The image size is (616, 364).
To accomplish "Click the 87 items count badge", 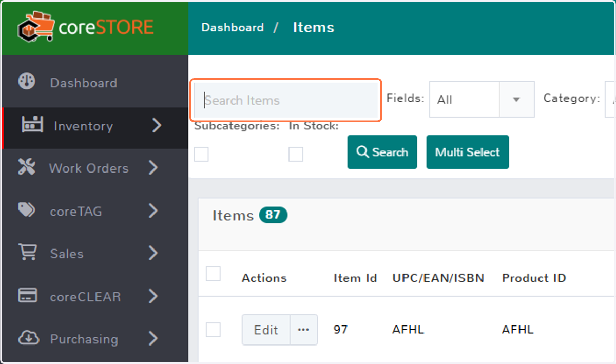I will [273, 215].
